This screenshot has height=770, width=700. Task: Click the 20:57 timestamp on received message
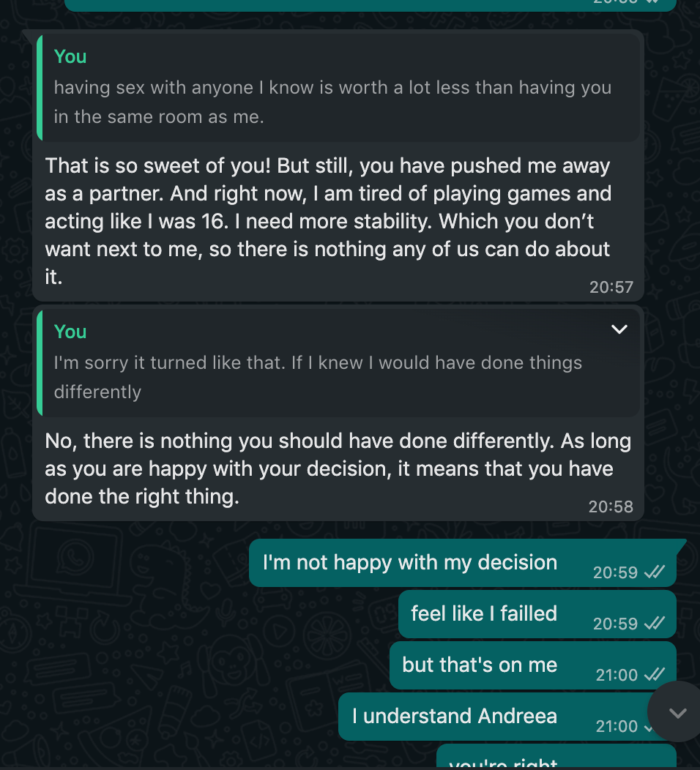[x=611, y=287]
